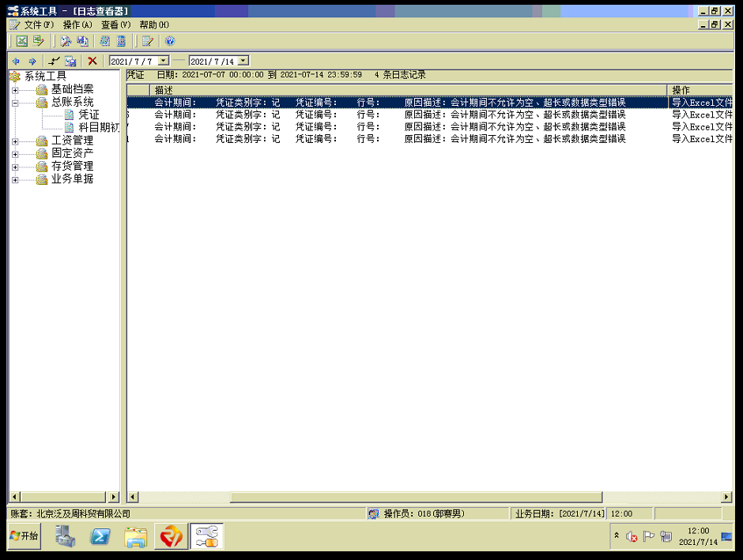Open the end date 2021/7/14 dropdown
This screenshot has height=560, width=743.
243,61
